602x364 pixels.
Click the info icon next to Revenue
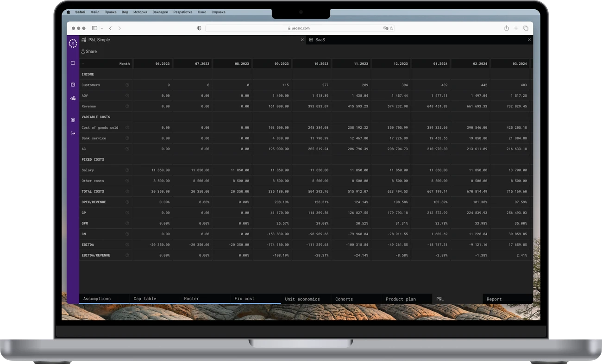(x=127, y=107)
